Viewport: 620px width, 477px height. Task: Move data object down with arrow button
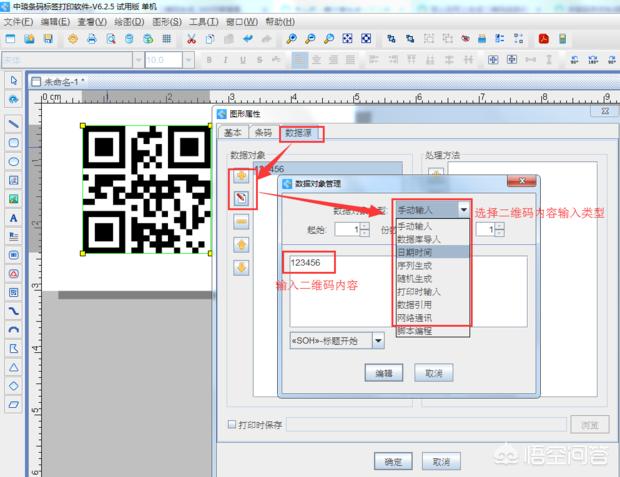pos(241,267)
